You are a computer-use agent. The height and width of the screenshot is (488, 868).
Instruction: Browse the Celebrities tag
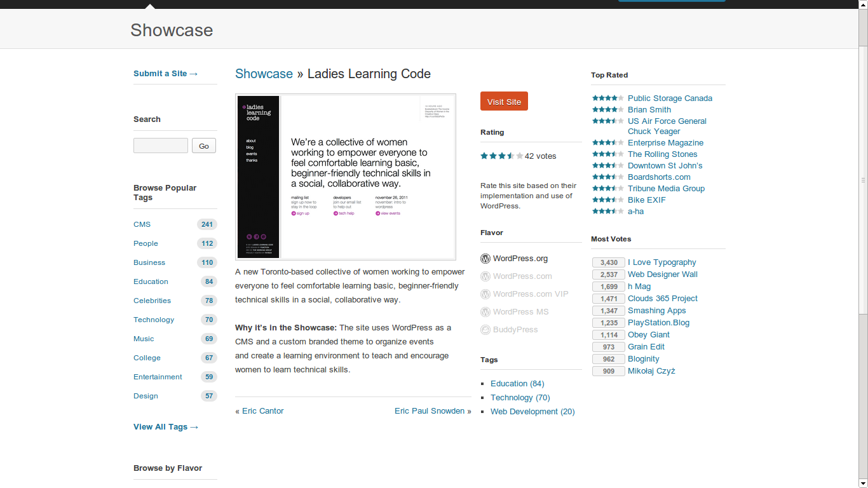152,301
